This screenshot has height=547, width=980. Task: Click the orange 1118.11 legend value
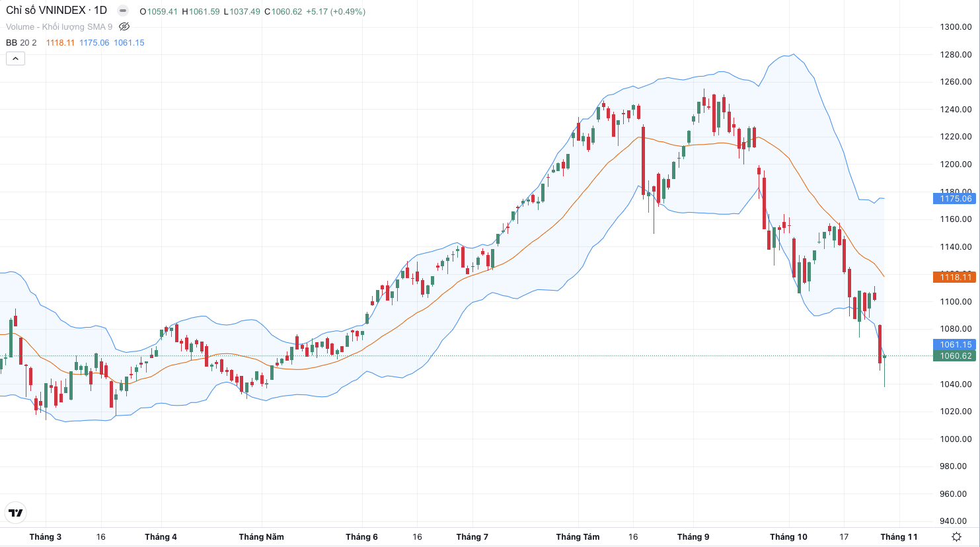tap(60, 43)
